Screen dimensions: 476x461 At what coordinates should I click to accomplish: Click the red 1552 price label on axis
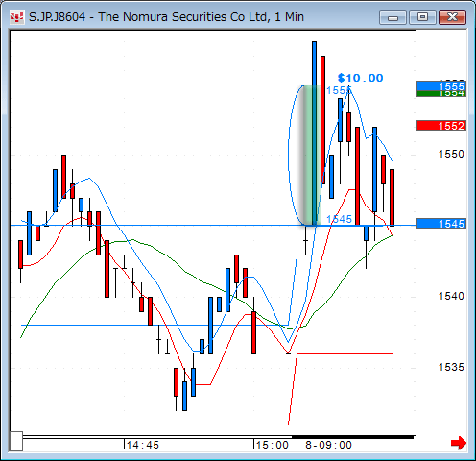point(441,126)
